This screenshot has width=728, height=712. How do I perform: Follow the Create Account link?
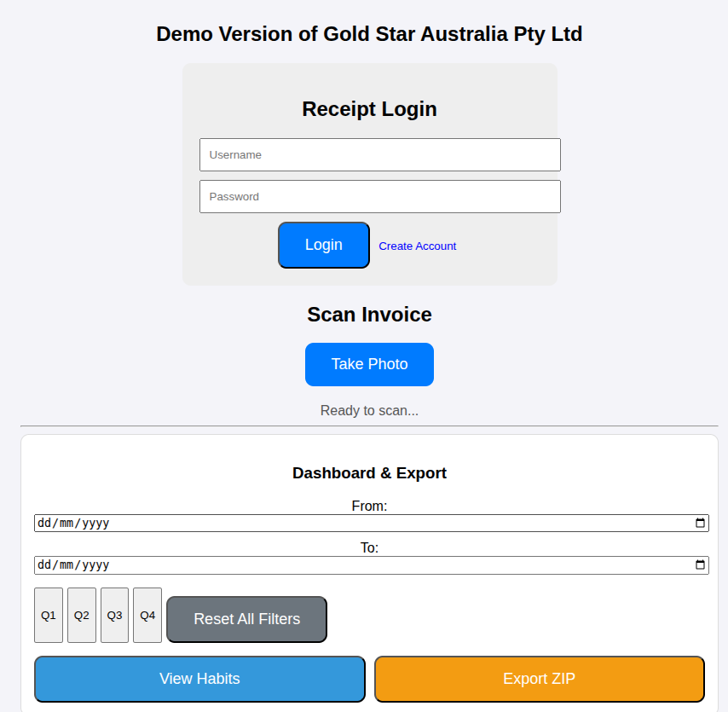[x=417, y=246]
